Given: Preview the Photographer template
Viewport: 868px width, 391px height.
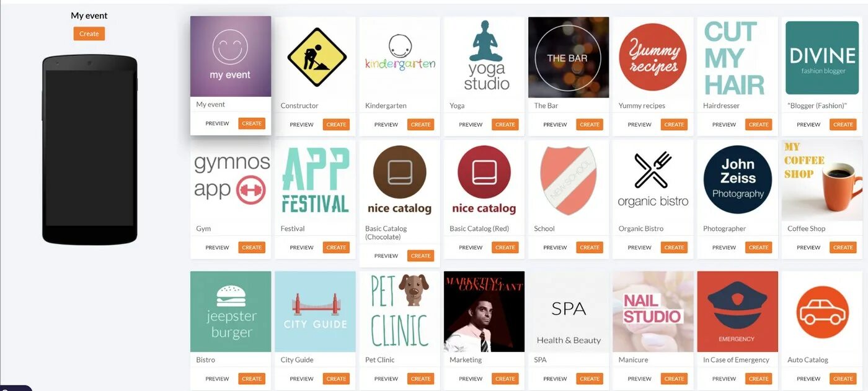Looking at the screenshot, I should point(724,248).
